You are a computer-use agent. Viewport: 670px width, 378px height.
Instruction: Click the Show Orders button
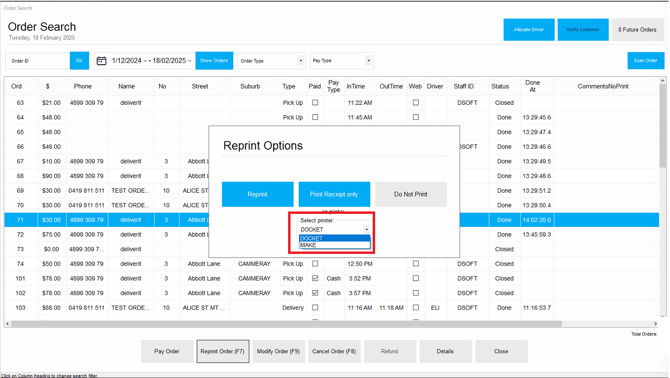pyautogui.click(x=214, y=61)
